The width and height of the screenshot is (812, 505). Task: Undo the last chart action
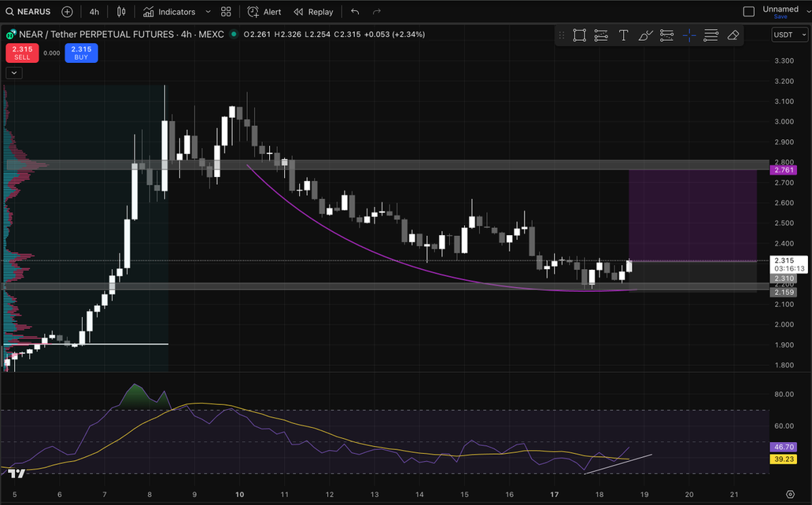[x=355, y=12]
